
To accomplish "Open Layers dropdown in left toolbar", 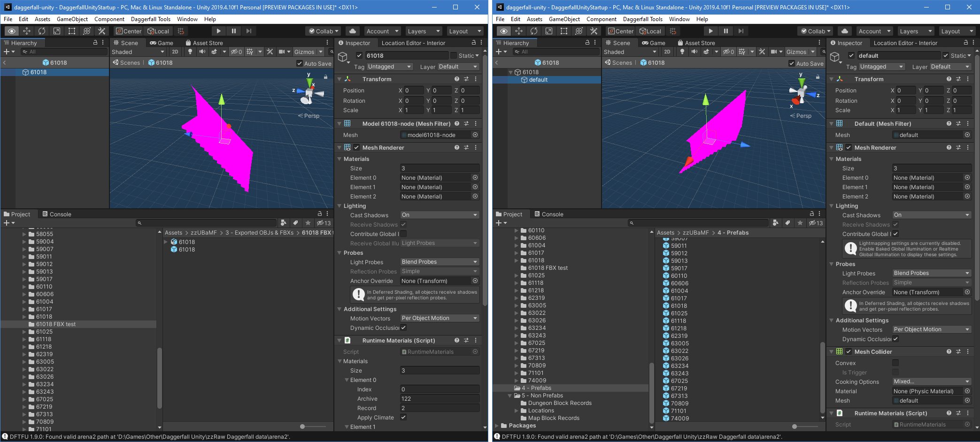I will 424,31.
